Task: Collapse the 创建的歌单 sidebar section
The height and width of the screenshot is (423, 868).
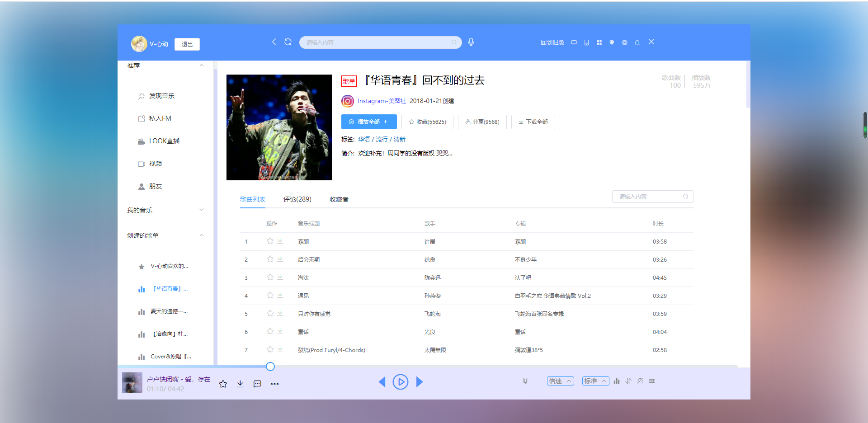Action: tap(202, 235)
